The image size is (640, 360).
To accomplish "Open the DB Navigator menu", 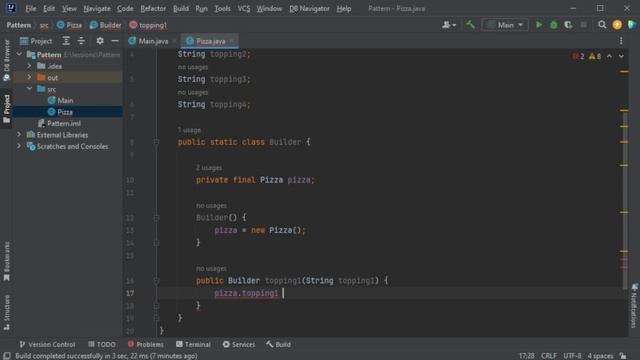I will click(x=309, y=9).
